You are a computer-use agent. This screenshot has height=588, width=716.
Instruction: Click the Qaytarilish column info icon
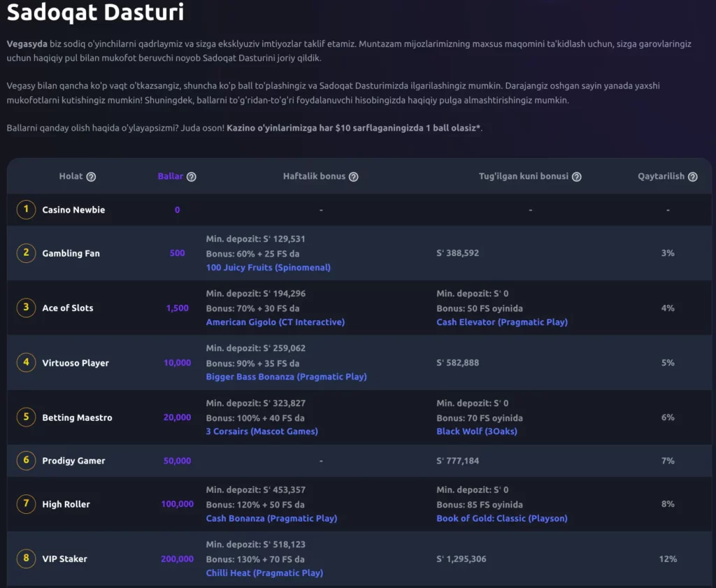(x=693, y=176)
